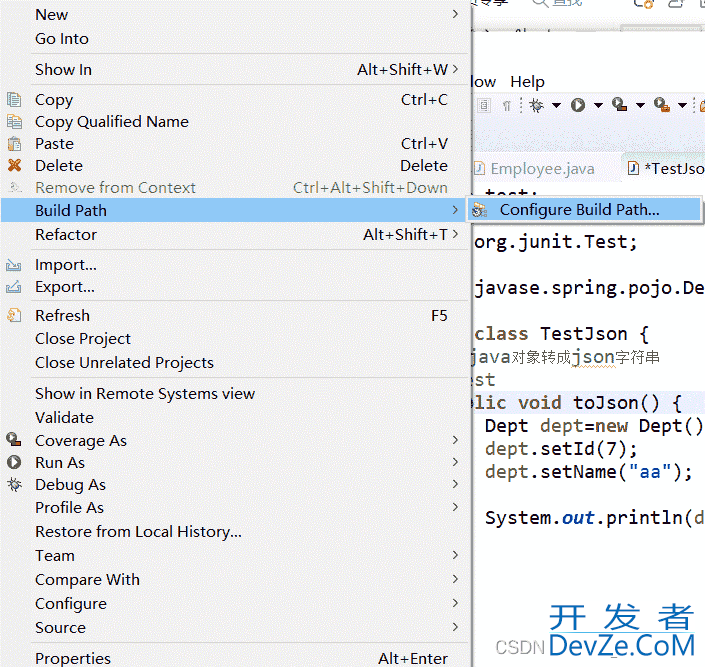Click the toJson() method declaration
This screenshot has width=705, height=667.
[x=578, y=403]
